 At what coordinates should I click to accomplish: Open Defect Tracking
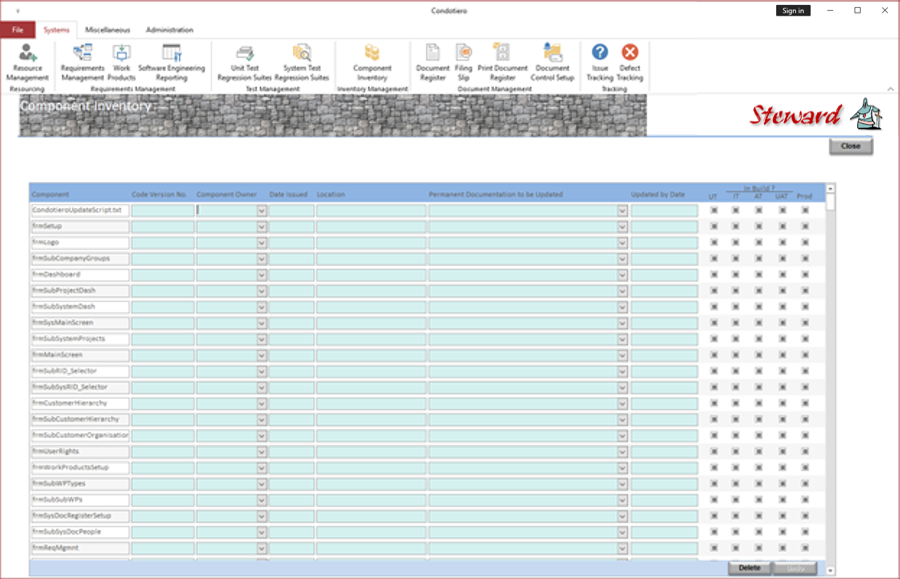[x=630, y=63]
